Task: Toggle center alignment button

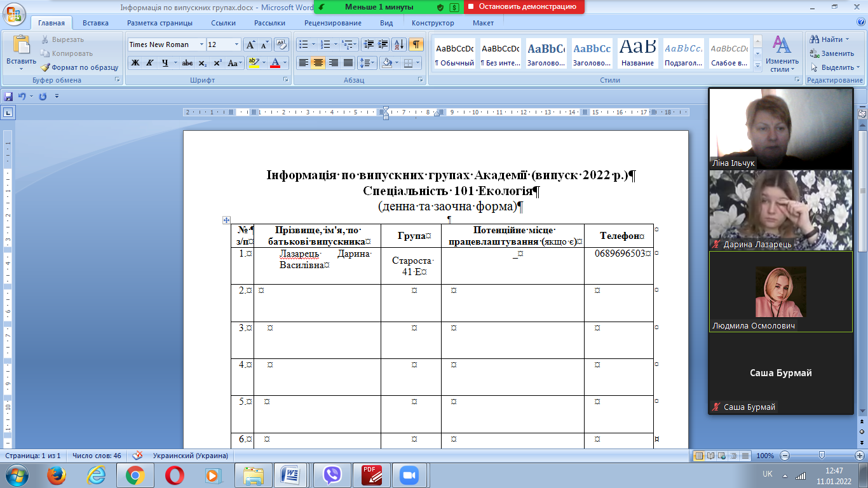Action: coord(318,63)
